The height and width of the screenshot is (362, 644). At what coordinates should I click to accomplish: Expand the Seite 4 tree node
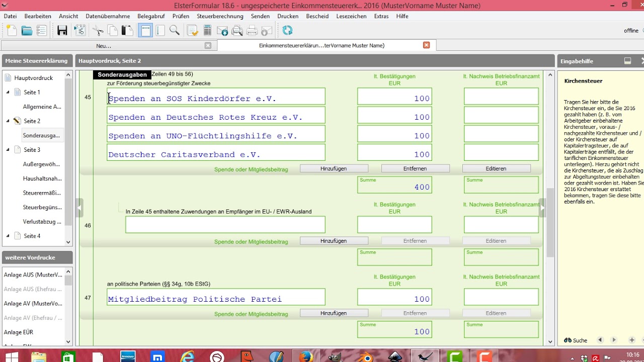coord(8,236)
